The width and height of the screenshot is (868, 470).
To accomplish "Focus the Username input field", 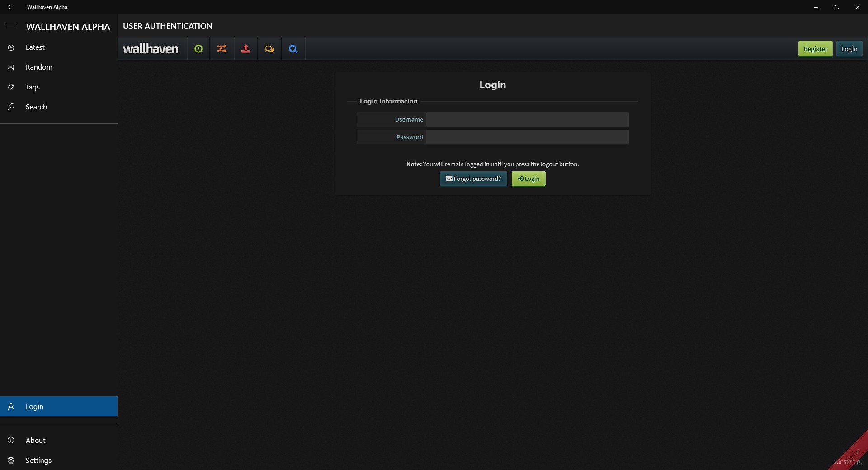I will (527, 119).
